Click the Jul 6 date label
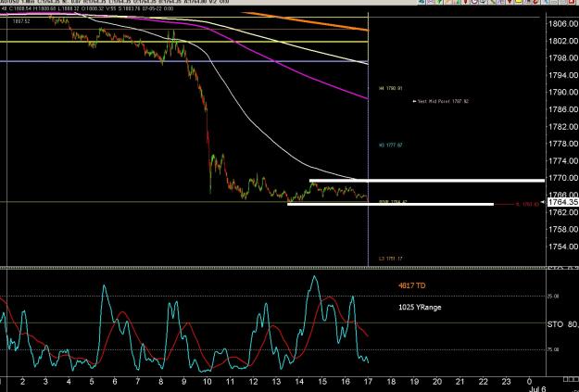This screenshot has width=579, height=392. [x=537, y=389]
